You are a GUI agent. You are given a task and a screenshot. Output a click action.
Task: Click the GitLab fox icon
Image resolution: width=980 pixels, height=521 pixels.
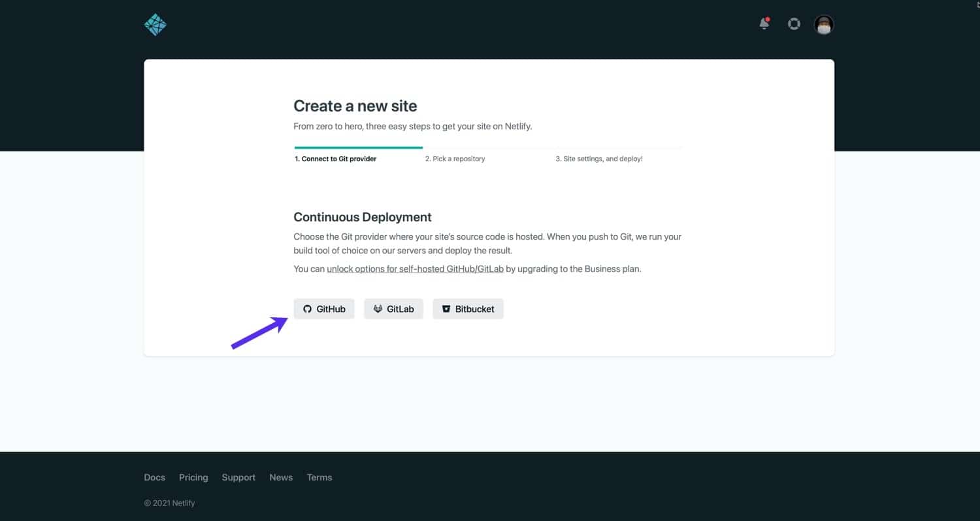(x=378, y=309)
